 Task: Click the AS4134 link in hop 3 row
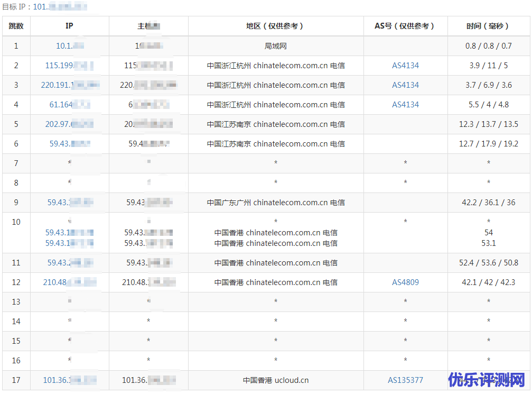pyautogui.click(x=405, y=85)
